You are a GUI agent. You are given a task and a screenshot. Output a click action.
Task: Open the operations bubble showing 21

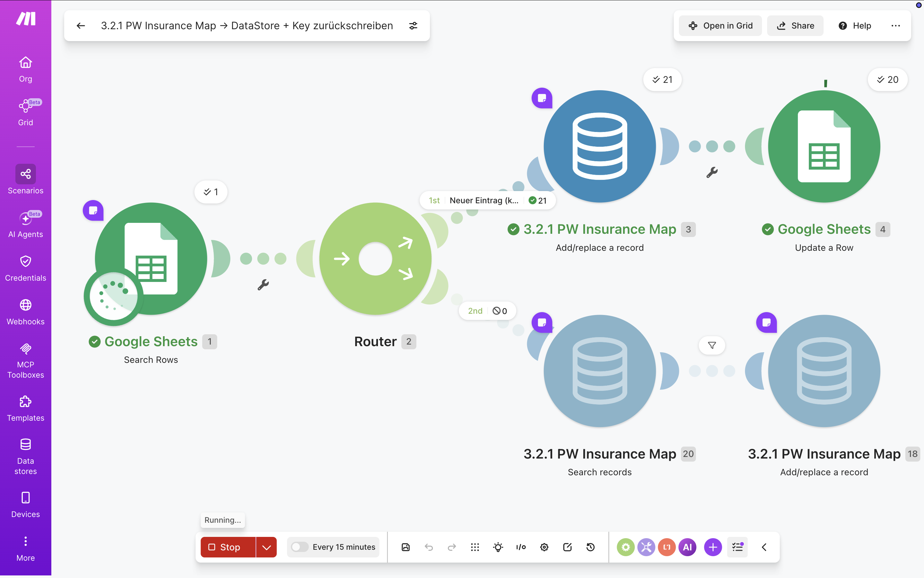tap(662, 80)
